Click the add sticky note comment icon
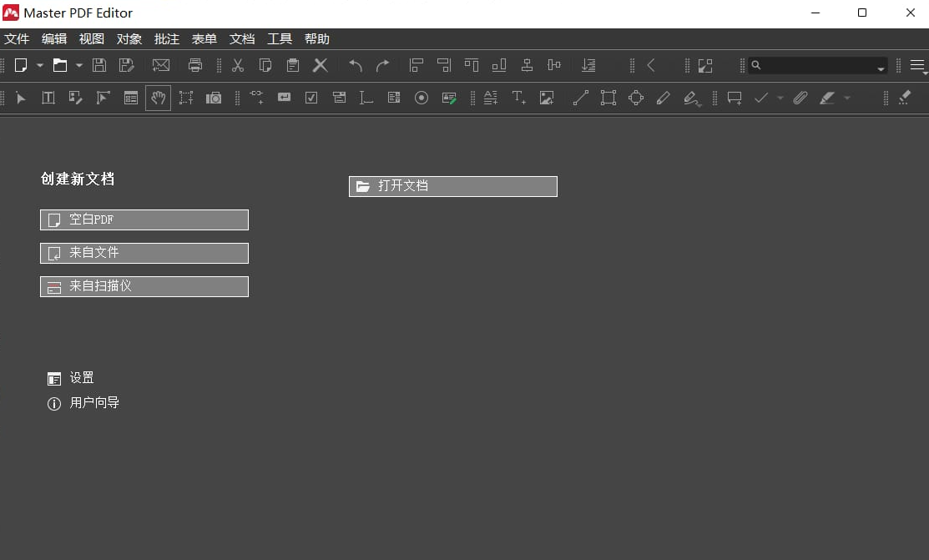This screenshot has height=560, width=929. coord(735,98)
